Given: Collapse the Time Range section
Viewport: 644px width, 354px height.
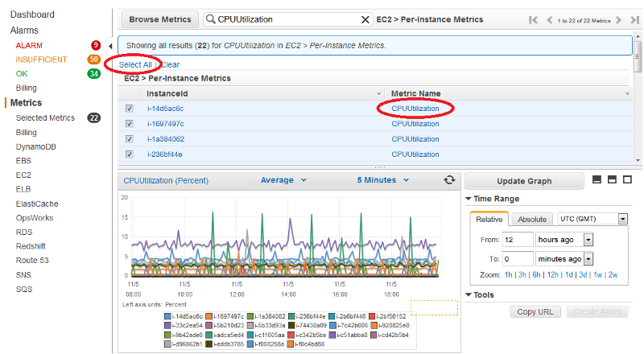Looking at the screenshot, I should (x=469, y=199).
